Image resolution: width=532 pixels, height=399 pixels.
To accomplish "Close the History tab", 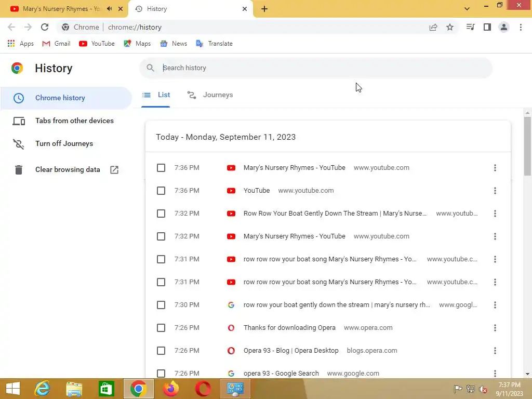I will [x=245, y=9].
